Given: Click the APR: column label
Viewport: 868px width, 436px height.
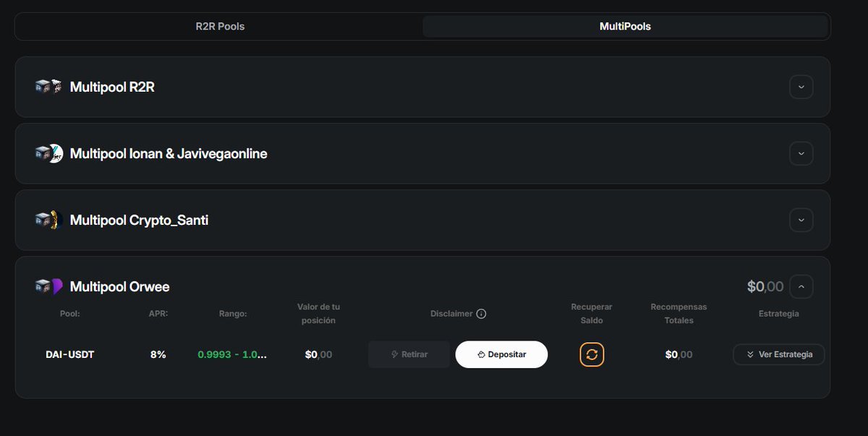Looking at the screenshot, I should [157, 314].
